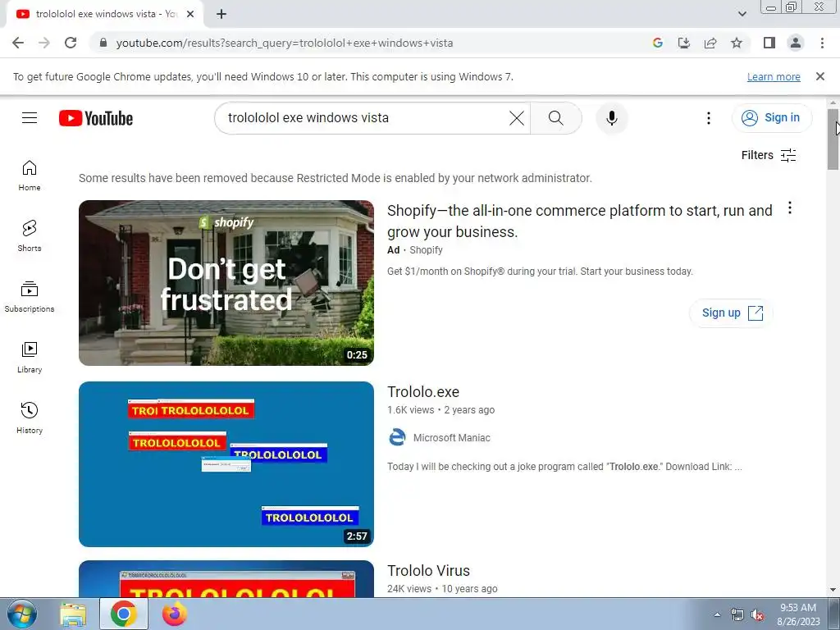The height and width of the screenshot is (630, 840).
Task: Click the Trololo.exe video description text
Action: pyautogui.click(x=564, y=467)
